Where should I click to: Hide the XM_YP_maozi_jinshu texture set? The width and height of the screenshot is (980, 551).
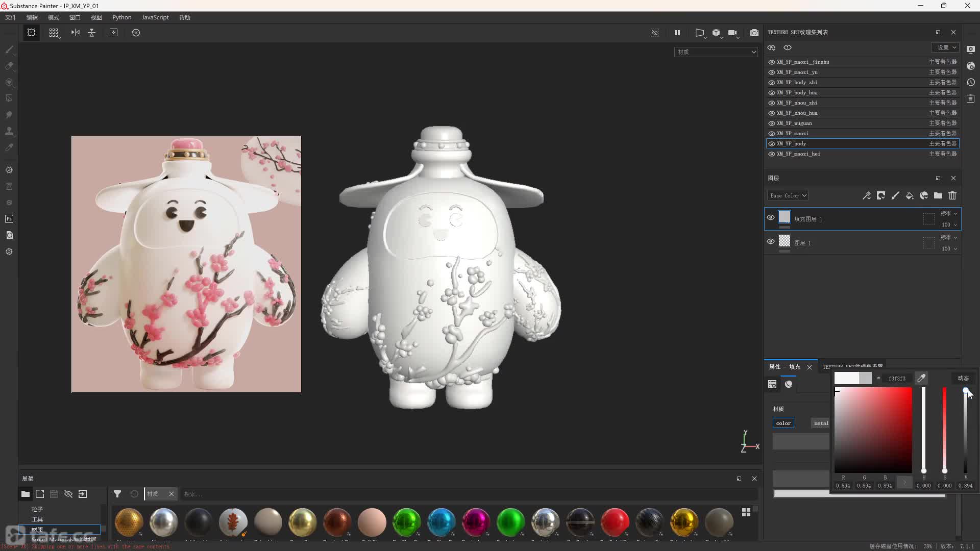tap(771, 62)
